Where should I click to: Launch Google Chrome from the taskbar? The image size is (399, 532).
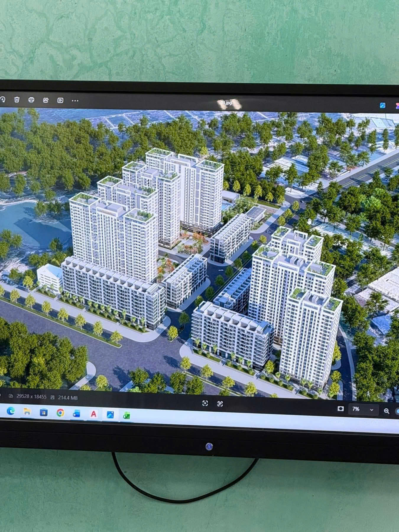point(60,413)
